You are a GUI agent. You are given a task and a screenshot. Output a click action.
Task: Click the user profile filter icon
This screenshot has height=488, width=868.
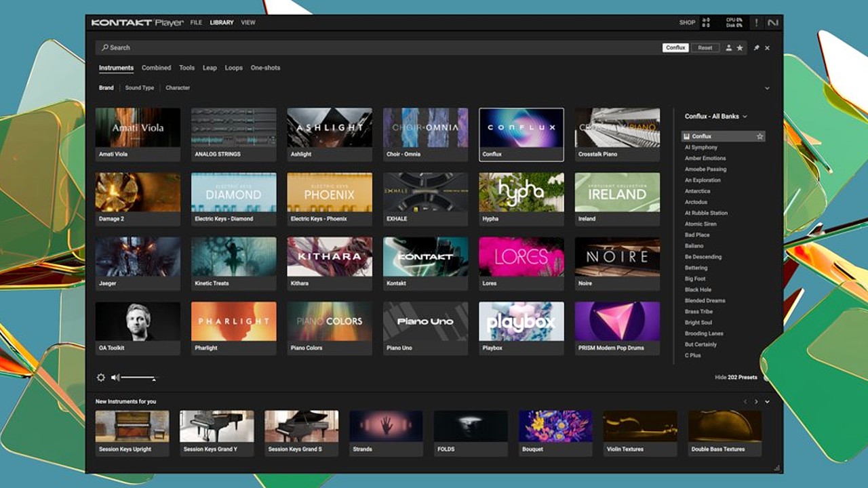tap(729, 48)
